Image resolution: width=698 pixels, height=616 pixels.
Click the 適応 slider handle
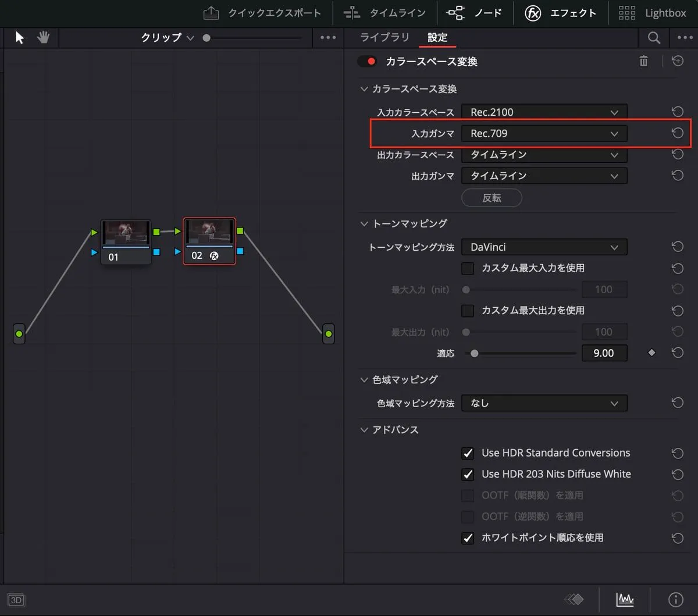(475, 353)
